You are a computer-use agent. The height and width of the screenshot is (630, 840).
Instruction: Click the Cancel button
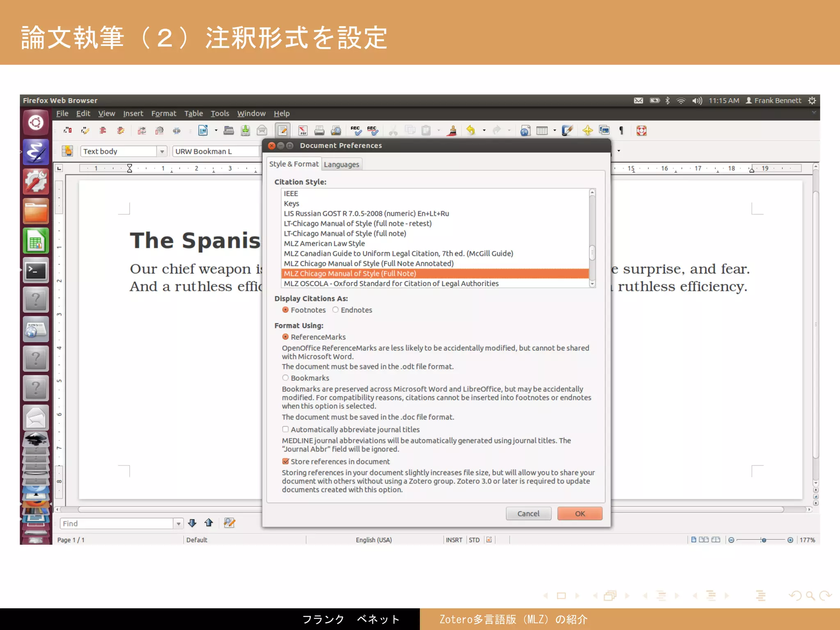coord(528,514)
